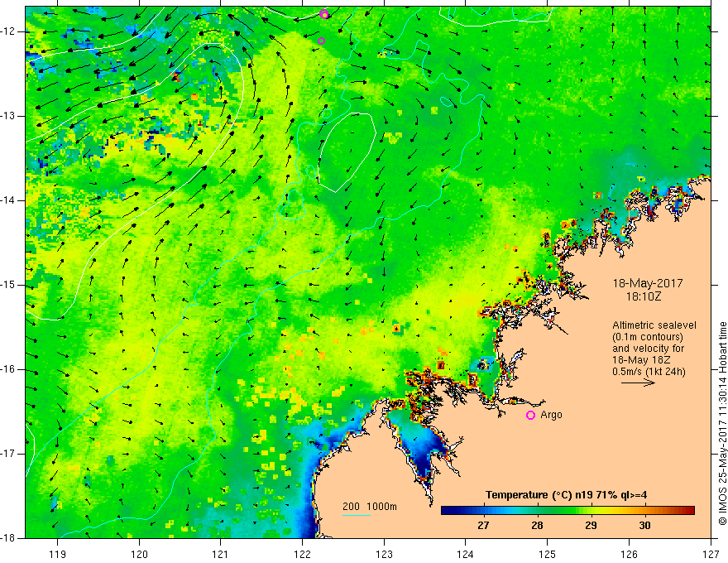
Task: Click the cyan bathymetry contour legend line
Action: point(357,515)
